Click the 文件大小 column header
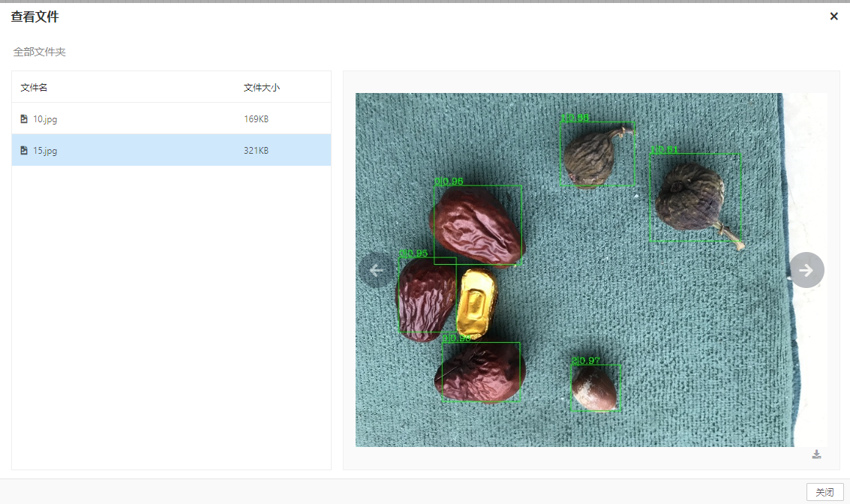 tap(262, 88)
